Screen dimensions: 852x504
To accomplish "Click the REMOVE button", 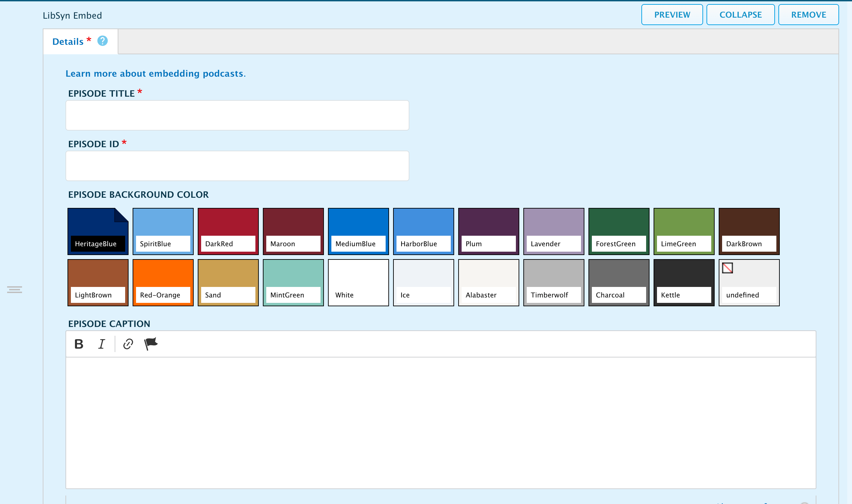I will pyautogui.click(x=808, y=15).
